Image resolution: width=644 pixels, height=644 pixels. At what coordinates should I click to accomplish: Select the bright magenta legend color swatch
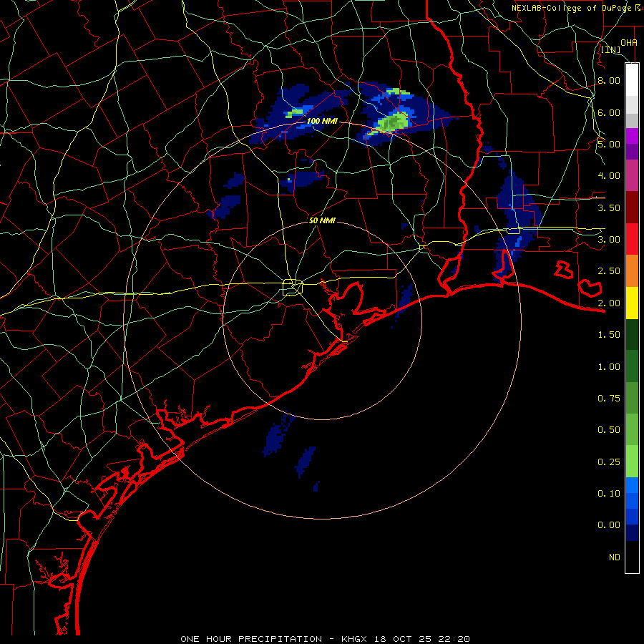[x=632, y=136]
